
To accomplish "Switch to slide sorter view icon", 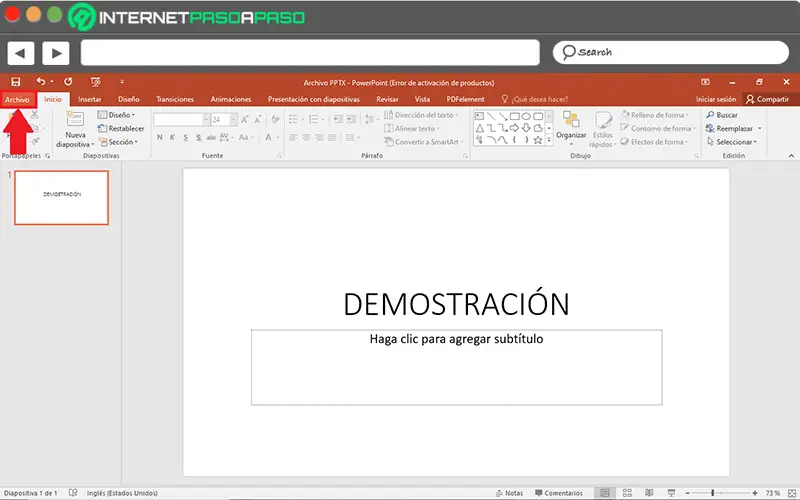I will tap(627, 493).
